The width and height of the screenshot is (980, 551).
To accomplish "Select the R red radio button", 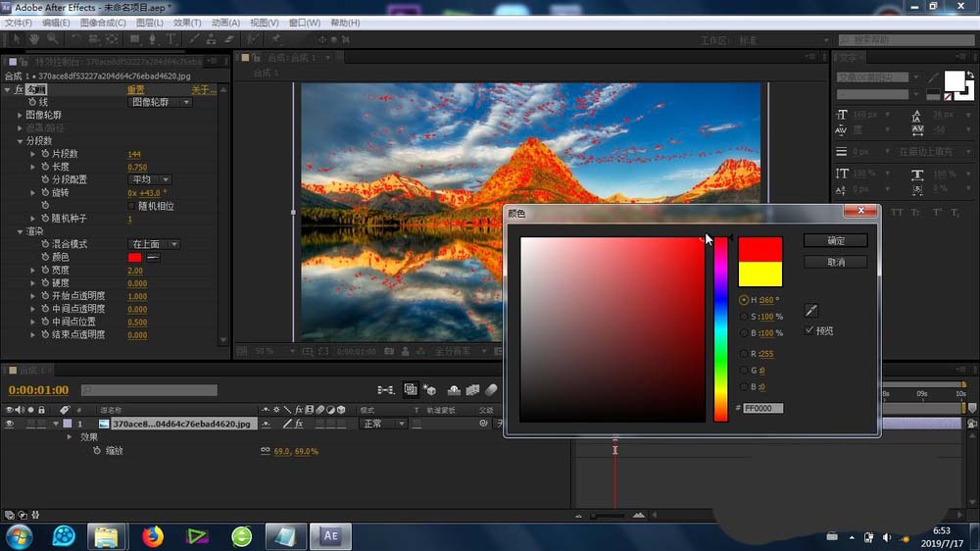I will [743, 354].
